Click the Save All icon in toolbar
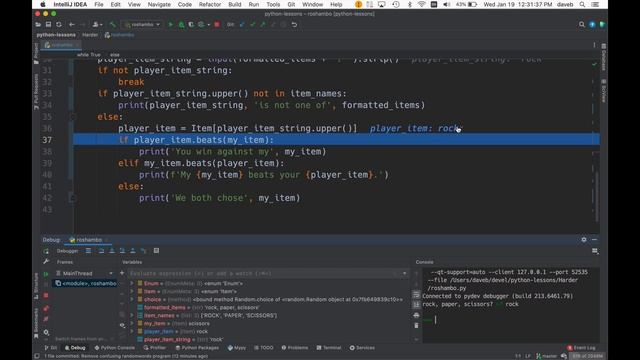640x360 pixels. tap(48, 24)
